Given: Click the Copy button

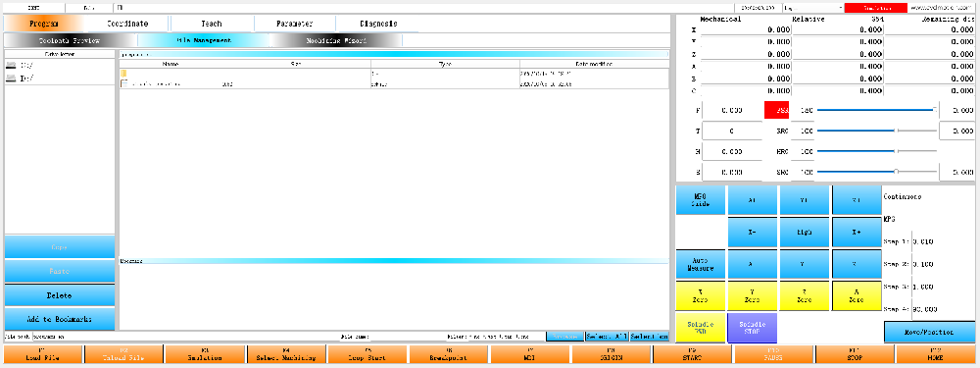Looking at the screenshot, I should click(x=60, y=247).
